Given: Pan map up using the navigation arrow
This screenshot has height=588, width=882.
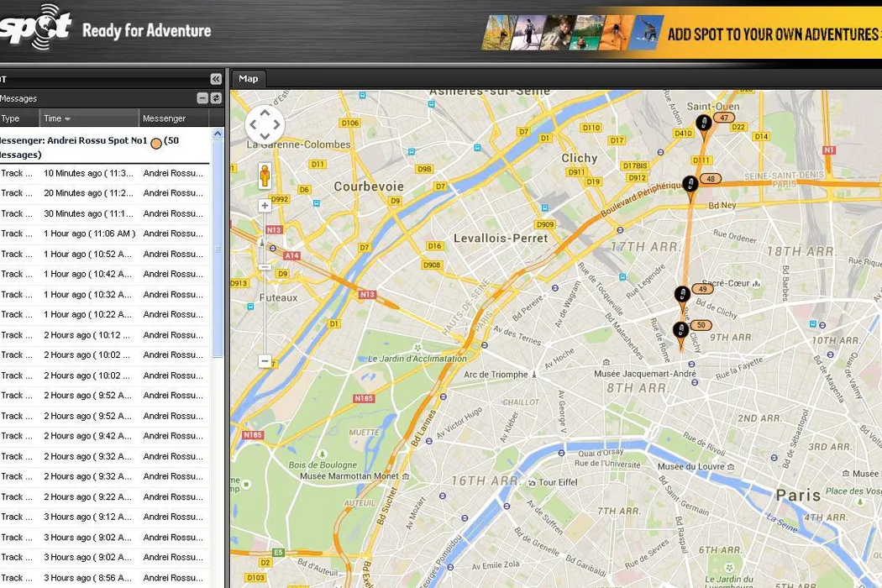Looking at the screenshot, I should 265,113.
